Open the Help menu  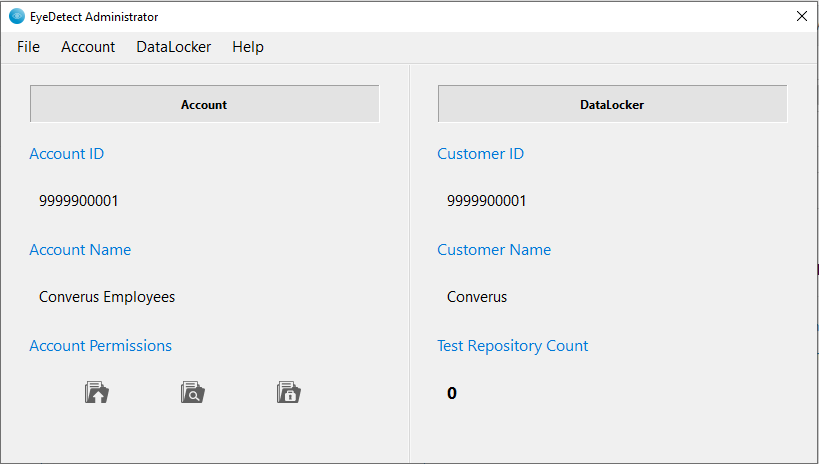coord(248,47)
